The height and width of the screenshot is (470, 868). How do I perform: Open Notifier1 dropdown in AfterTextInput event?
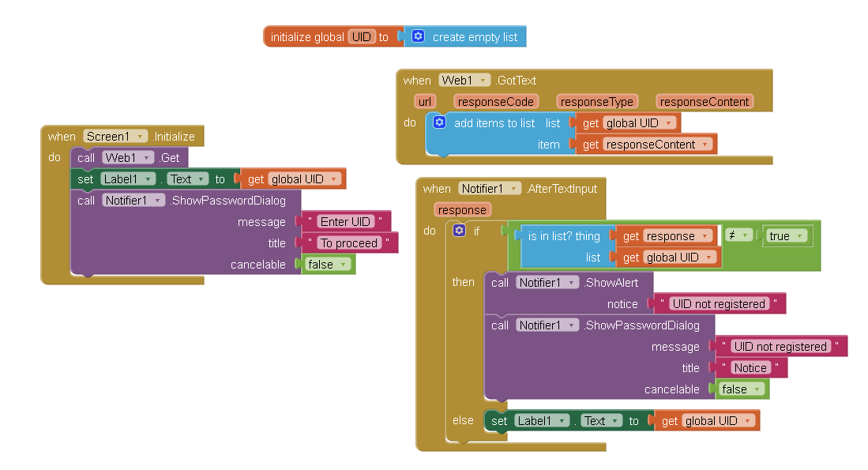click(x=513, y=189)
